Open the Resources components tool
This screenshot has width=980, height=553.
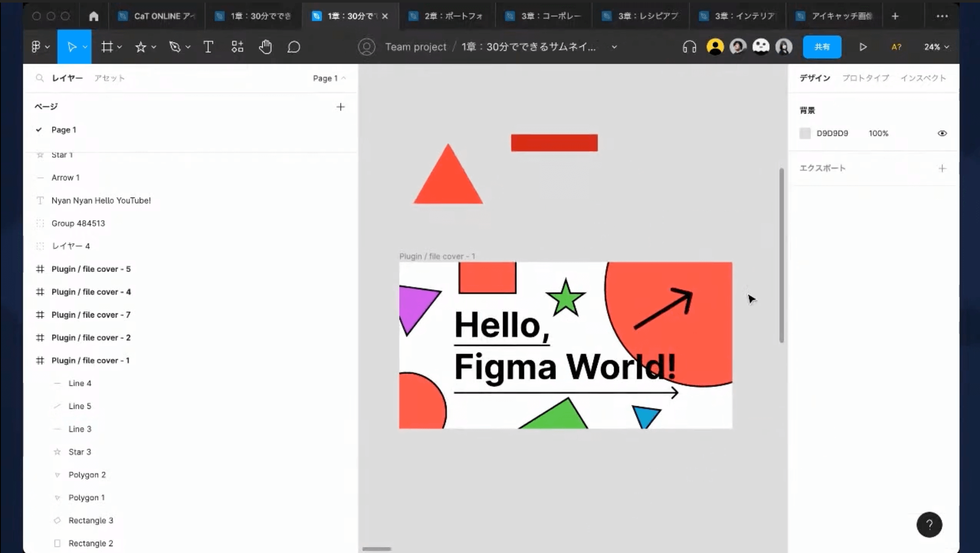237,46
